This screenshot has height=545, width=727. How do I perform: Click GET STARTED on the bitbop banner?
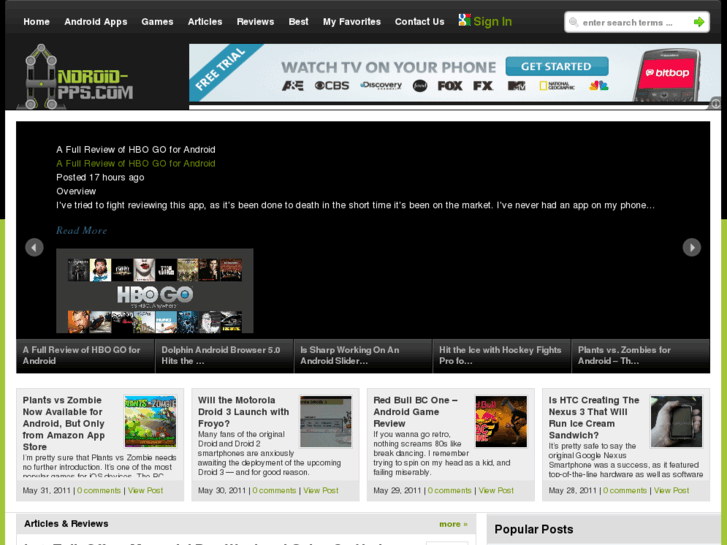[556, 66]
